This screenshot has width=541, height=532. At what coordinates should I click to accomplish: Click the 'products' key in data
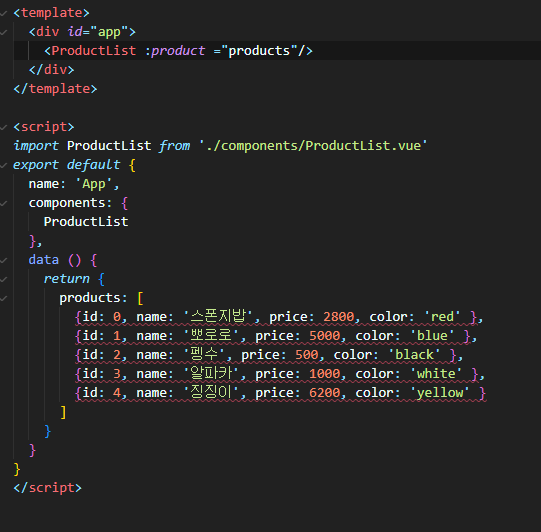(90, 298)
